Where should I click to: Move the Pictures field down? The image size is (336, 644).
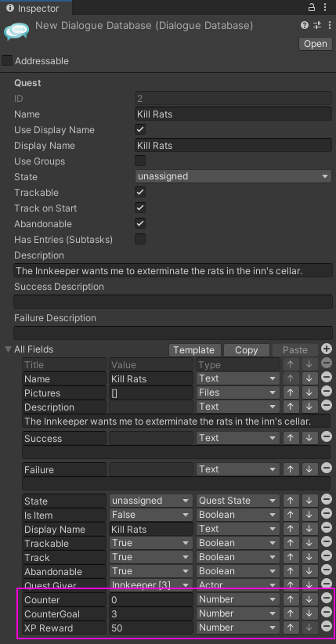(x=309, y=393)
